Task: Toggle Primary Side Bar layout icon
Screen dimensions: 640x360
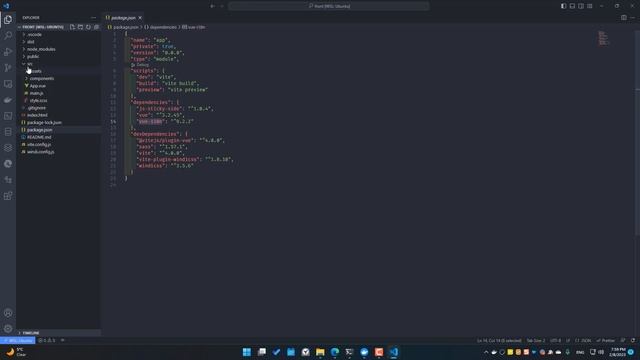Action: (563, 6)
